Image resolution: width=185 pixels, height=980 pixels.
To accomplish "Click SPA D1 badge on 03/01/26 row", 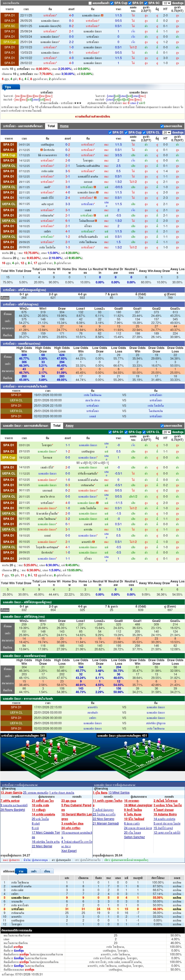I will (8, 445).
